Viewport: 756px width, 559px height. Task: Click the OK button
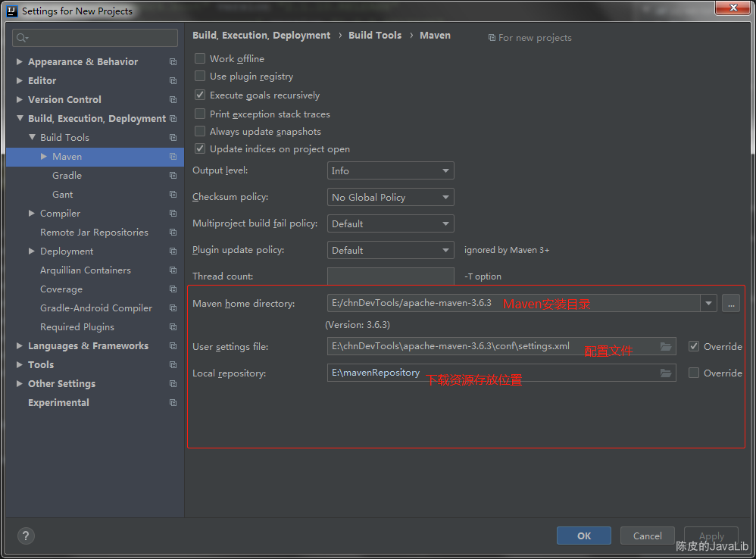(x=584, y=536)
